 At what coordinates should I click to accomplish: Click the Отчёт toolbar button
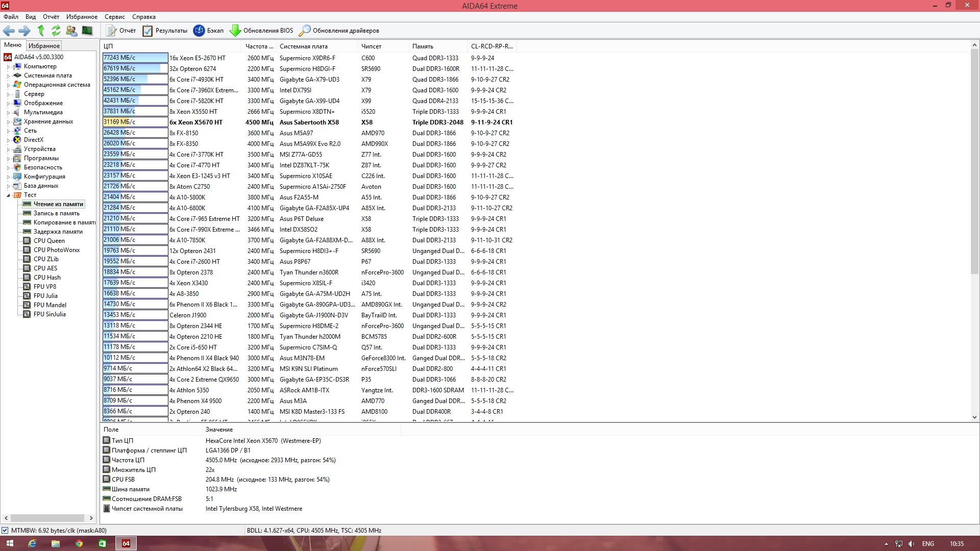pos(121,31)
